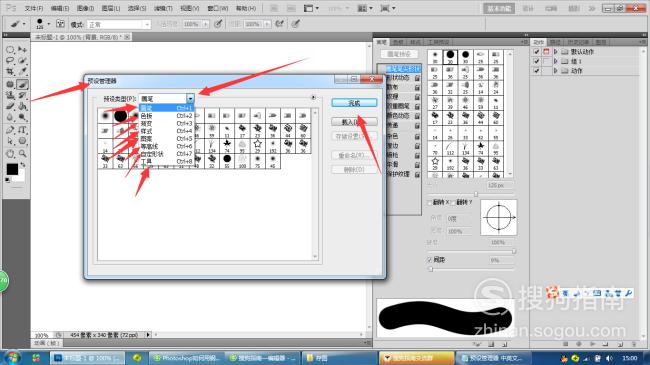Image resolution: width=650 pixels, height=365 pixels.
Task: Select the Elliptical Marquee tool
Action: click(x=10, y=50)
